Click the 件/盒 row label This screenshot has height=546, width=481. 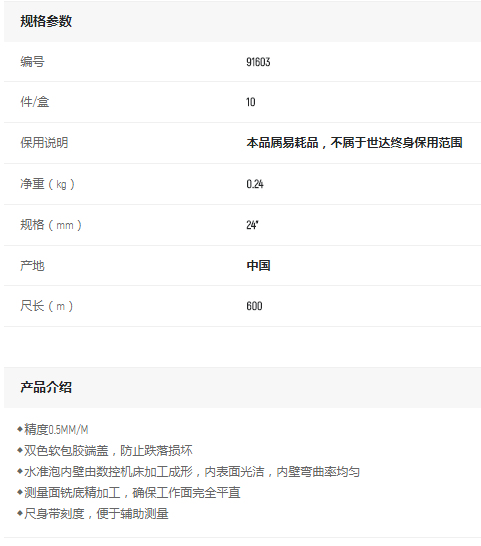tap(35, 102)
